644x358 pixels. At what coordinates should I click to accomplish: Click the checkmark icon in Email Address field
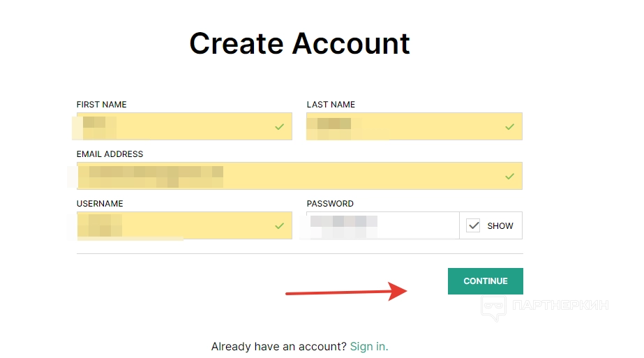point(509,177)
